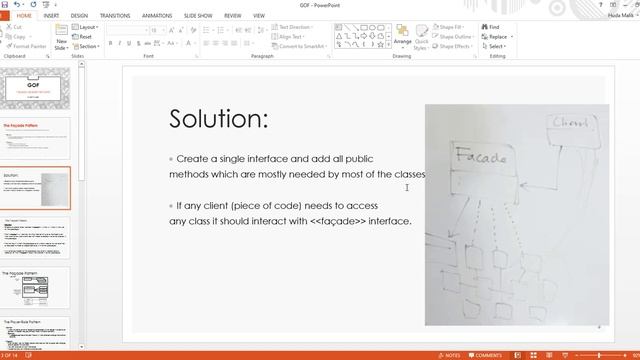Image resolution: width=640 pixels, height=360 pixels.
Task: Click the Numbering list icon
Action: coord(220,30)
